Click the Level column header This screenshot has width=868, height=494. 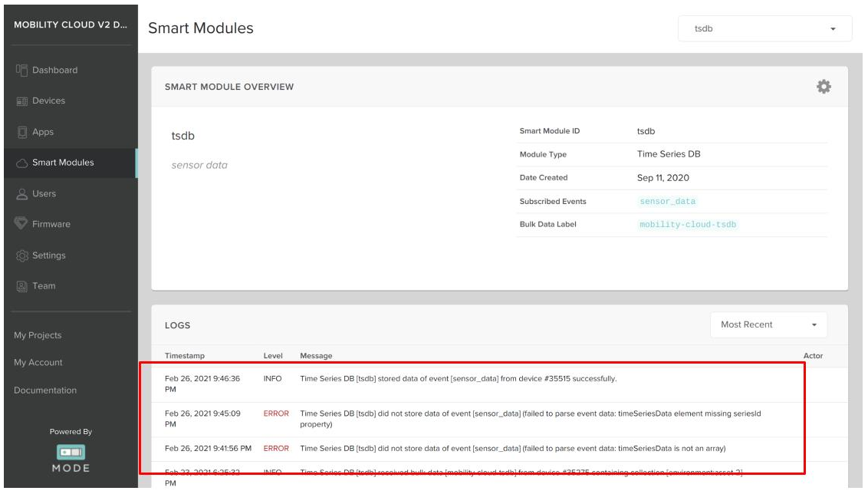coord(273,356)
